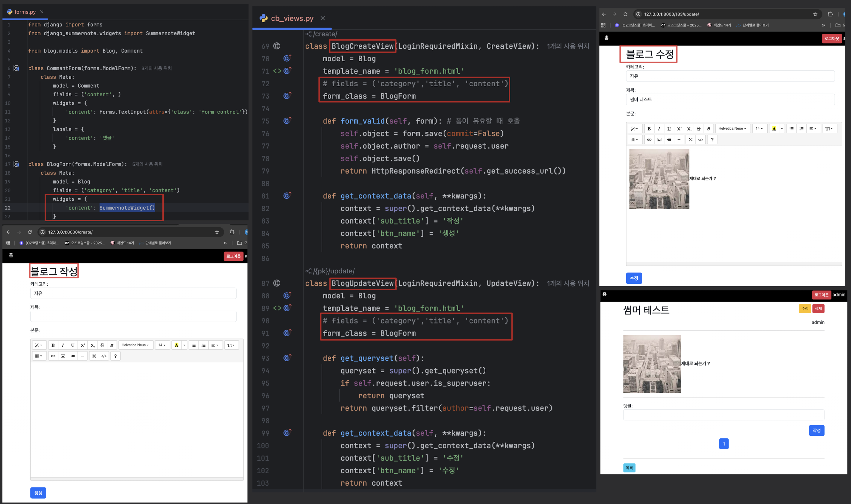This screenshot has height=504, width=851.
Task: Open Helvetica Neue font dropdown in create editor
Action: coord(135,345)
